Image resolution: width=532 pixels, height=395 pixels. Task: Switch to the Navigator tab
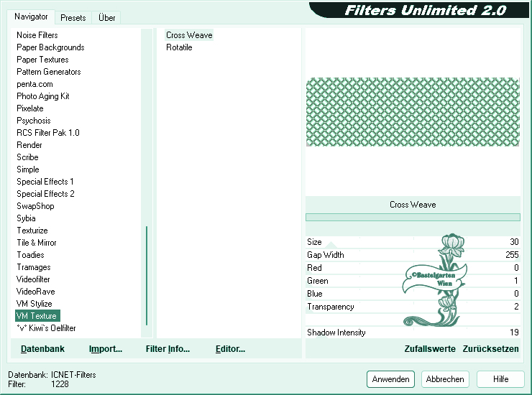(x=31, y=17)
